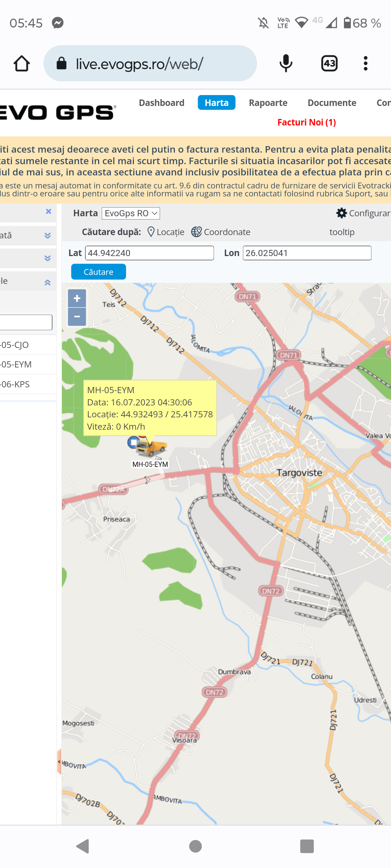The width and height of the screenshot is (391, 868).
Task: Collapse the vehicles list section
Action: (x=47, y=282)
